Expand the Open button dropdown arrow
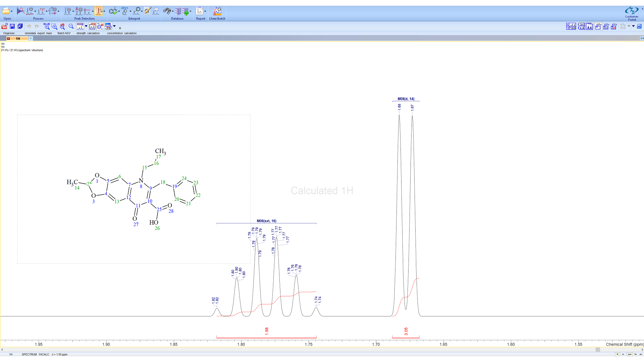Viewport: 644px width, 362px height. pyautogui.click(x=12, y=11)
